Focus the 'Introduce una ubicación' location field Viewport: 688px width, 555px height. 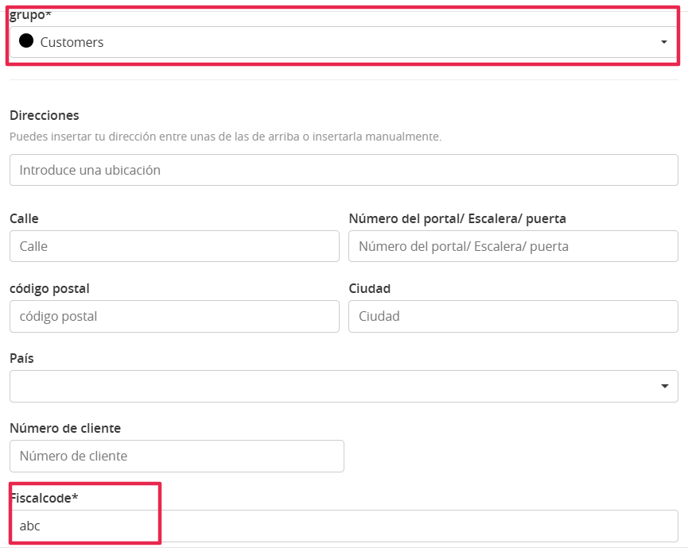[x=344, y=170]
